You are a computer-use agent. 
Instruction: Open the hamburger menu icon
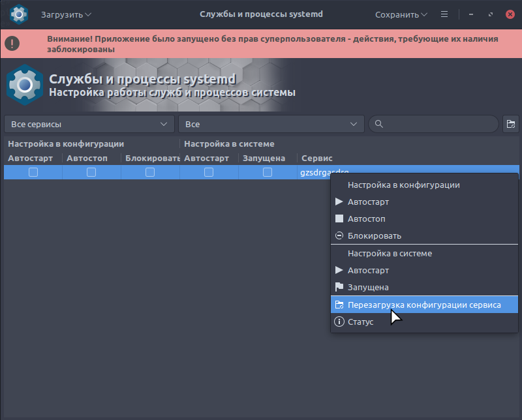tap(444, 14)
